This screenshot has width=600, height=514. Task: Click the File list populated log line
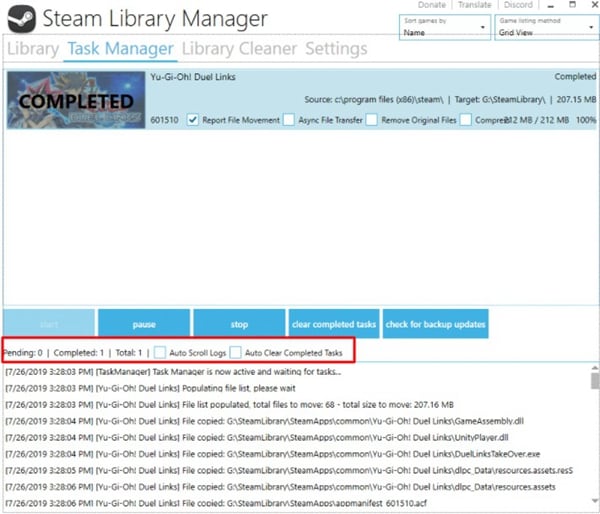point(229,405)
